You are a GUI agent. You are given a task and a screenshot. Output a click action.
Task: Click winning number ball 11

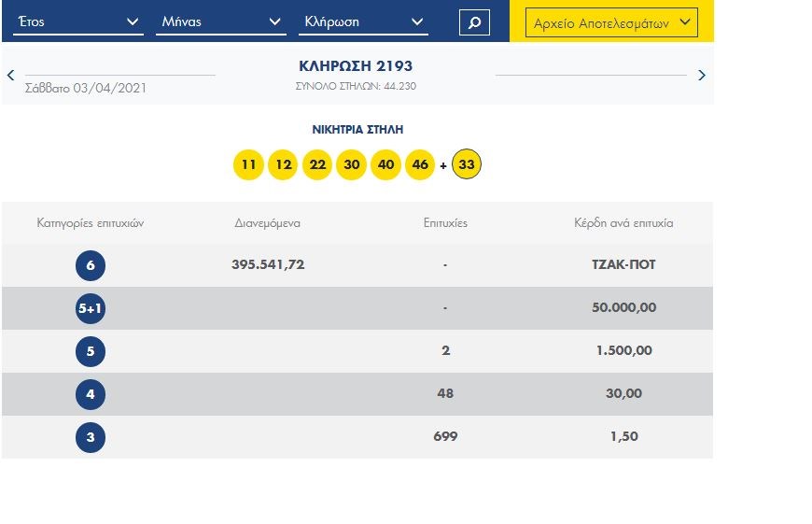248,165
